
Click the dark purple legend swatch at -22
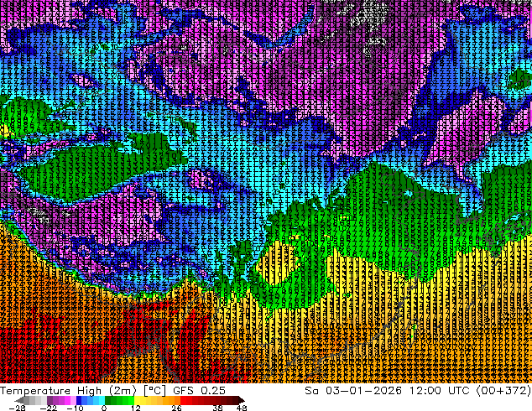50,400
